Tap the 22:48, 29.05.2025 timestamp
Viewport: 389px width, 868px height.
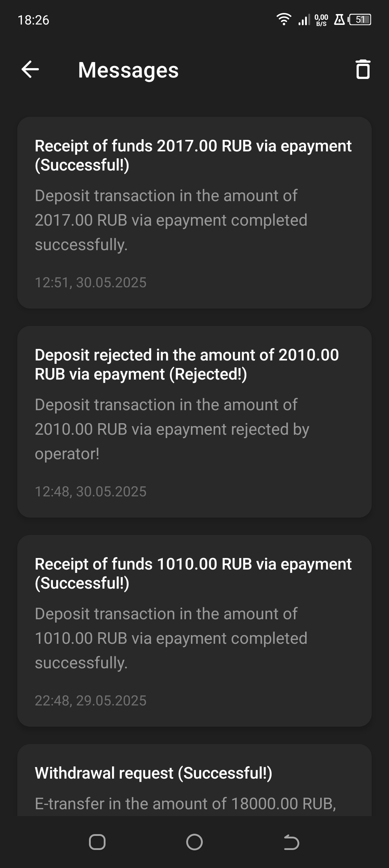coord(90,701)
